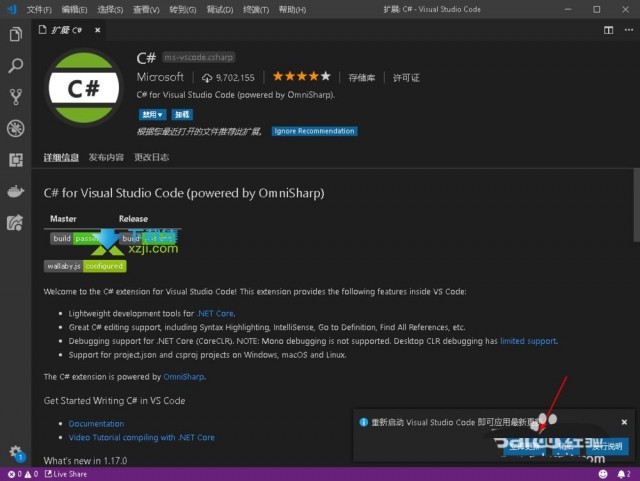Follow the limited support link
The width and height of the screenshot is (640, 481).
click(529, 341)
